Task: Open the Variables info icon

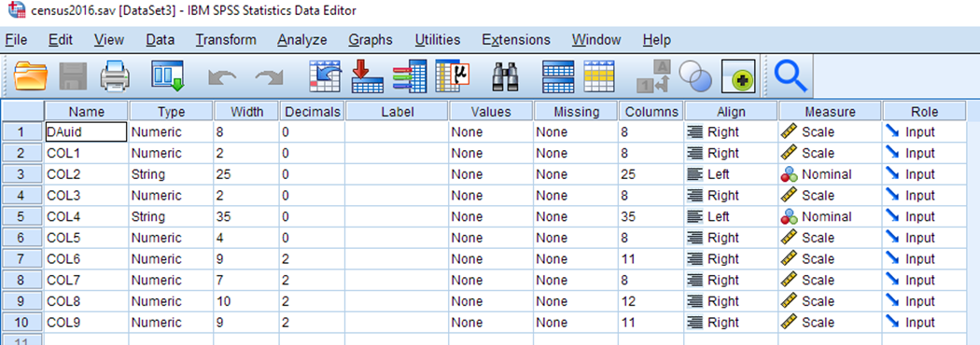Action: coord(410,76)
